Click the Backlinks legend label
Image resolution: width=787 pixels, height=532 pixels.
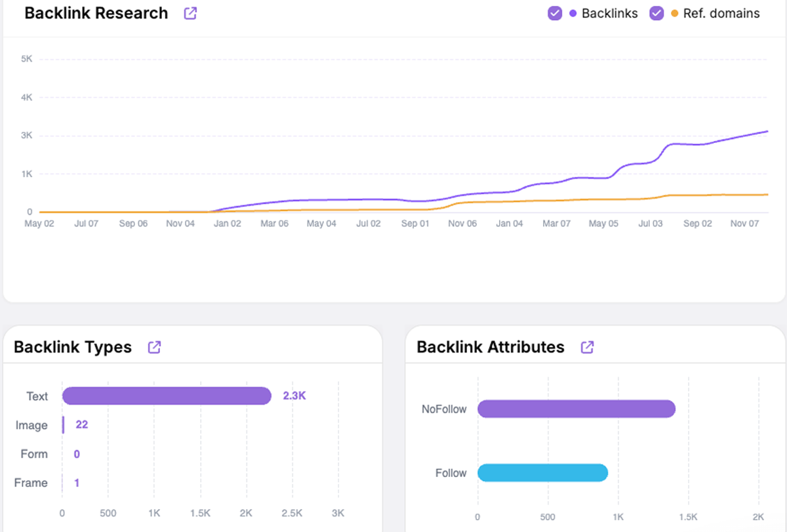point(610,13)
